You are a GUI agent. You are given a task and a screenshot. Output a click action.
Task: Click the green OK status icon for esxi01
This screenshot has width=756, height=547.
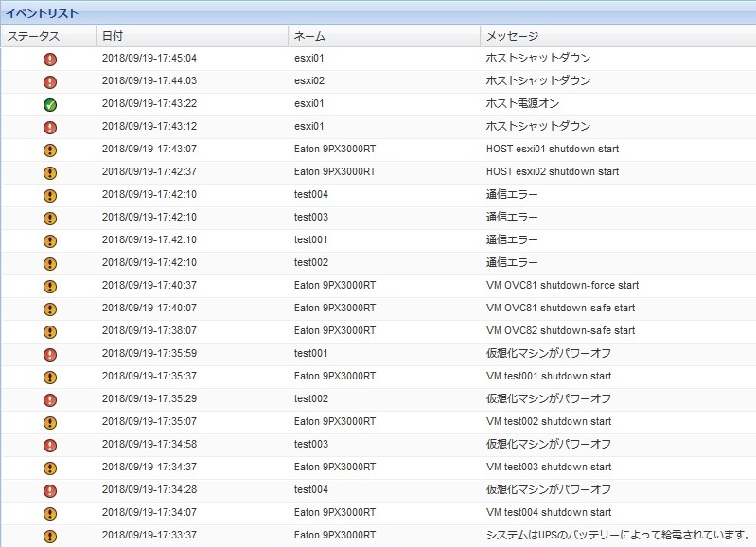(x=50, y=104)
